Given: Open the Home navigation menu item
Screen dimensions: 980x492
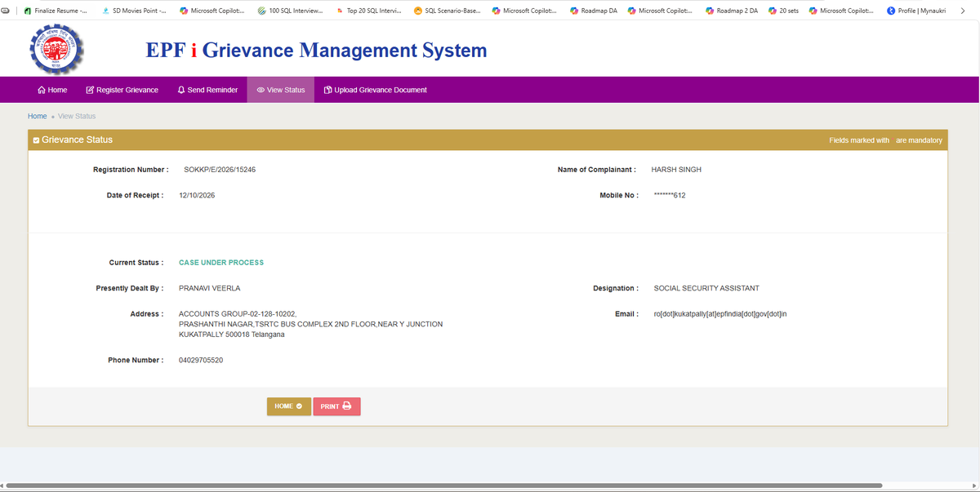Looking at the screenshot, I should pos(52,90).
